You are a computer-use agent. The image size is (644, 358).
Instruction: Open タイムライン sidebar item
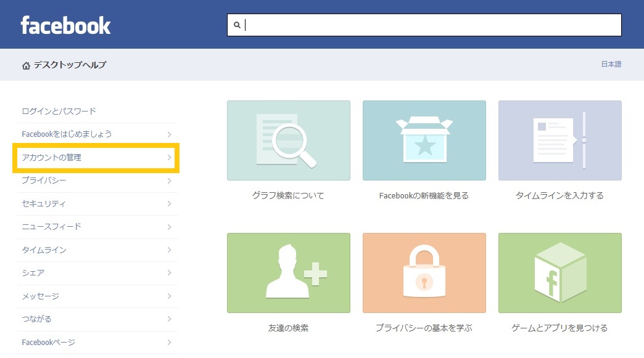point(97,250)
